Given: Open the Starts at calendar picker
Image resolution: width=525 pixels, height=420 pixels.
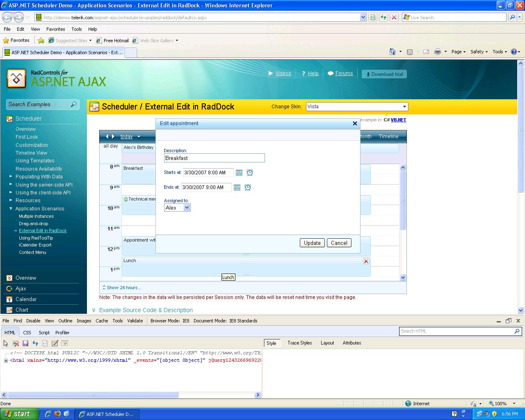Looking at the screenshot, I should pos(239,173).
